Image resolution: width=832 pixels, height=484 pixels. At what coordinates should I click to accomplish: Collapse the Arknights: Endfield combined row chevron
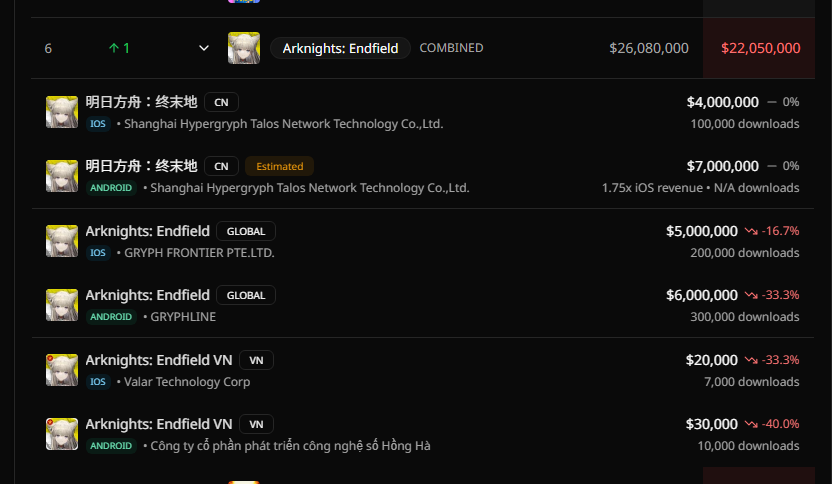[x=204, y=48]
